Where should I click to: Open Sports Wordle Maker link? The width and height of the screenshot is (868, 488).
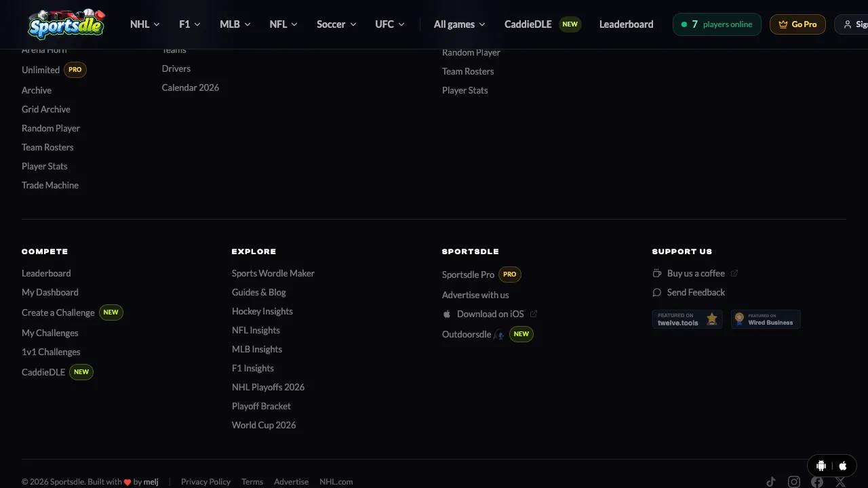[x=273, y=273]
